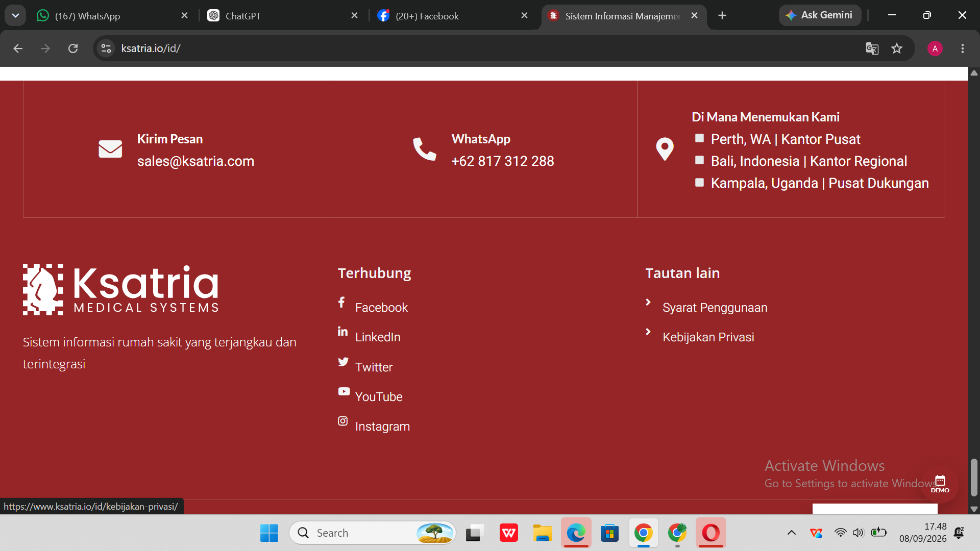
Task: Select the Sistem Informasi Manajemen tab
Action: click(x=623, y=16)
